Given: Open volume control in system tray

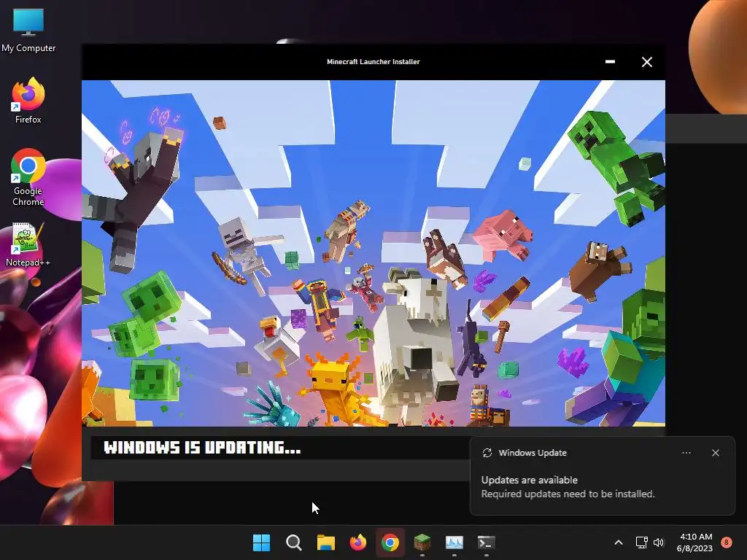Looking at the screenshot, I should click(659, 542).
